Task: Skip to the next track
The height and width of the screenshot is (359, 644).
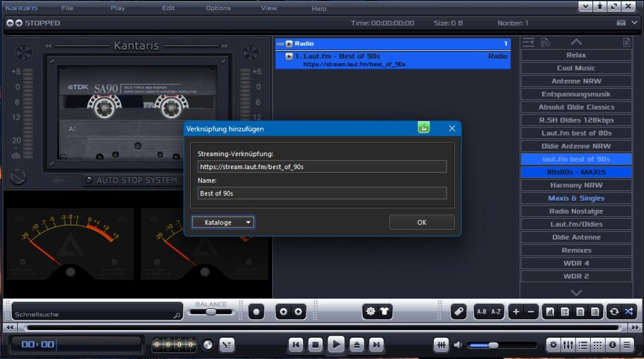Action: click(376, 345)
